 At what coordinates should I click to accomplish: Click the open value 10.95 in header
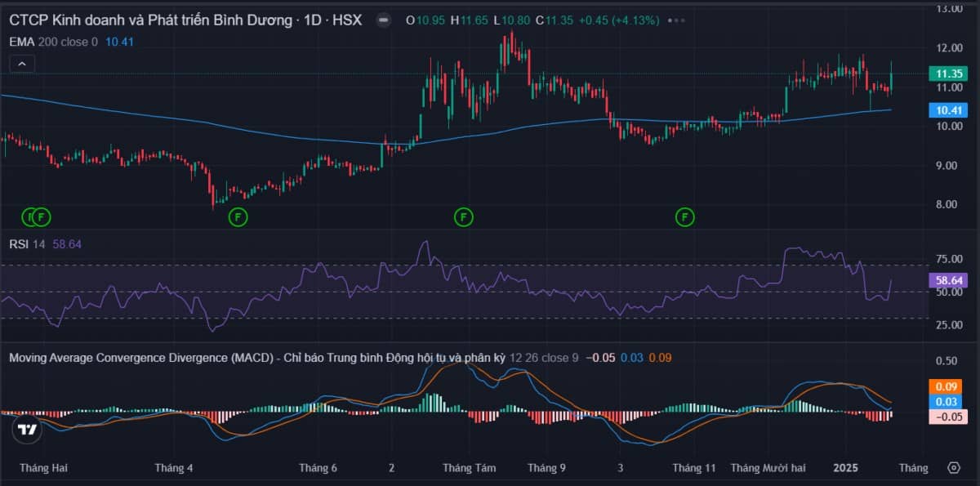point(430,20)
